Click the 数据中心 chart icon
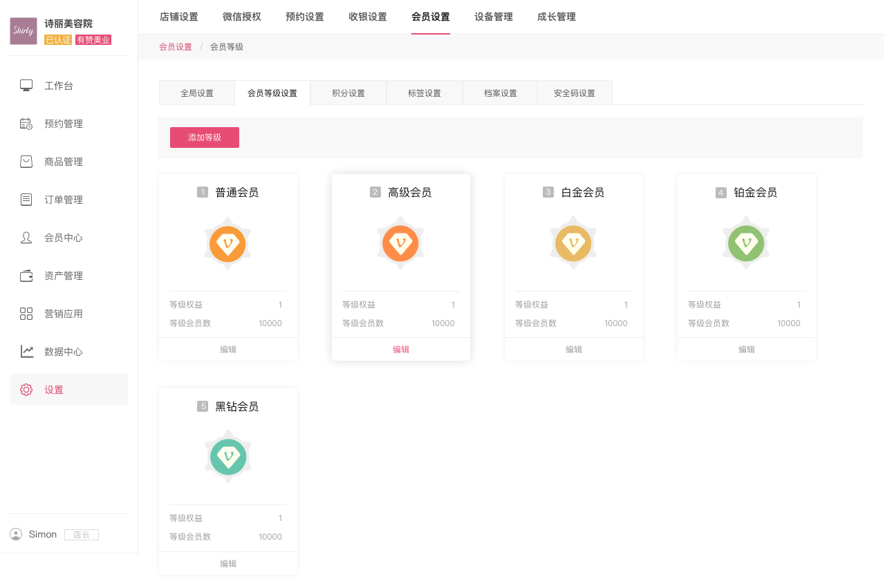This screenshot has width=885, height=588. (26, 352)
